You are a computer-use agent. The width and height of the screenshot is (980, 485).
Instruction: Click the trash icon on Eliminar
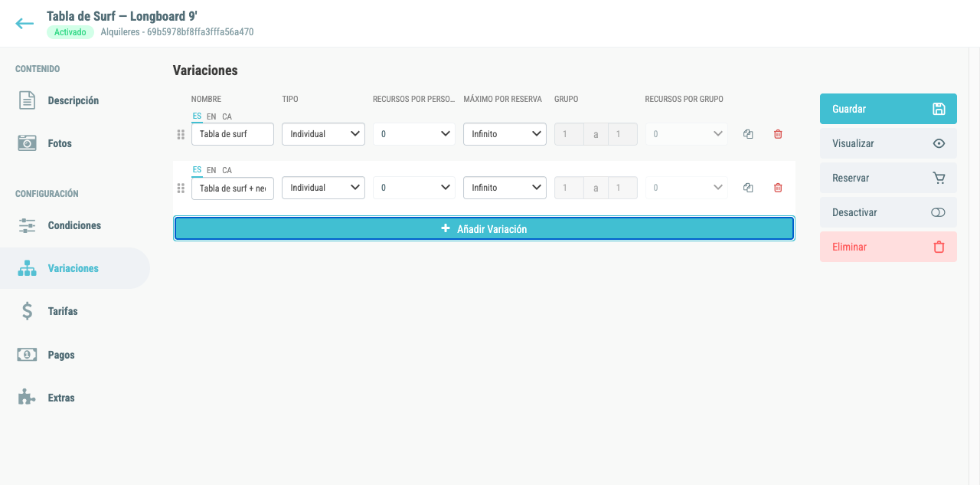coord(939,247)
